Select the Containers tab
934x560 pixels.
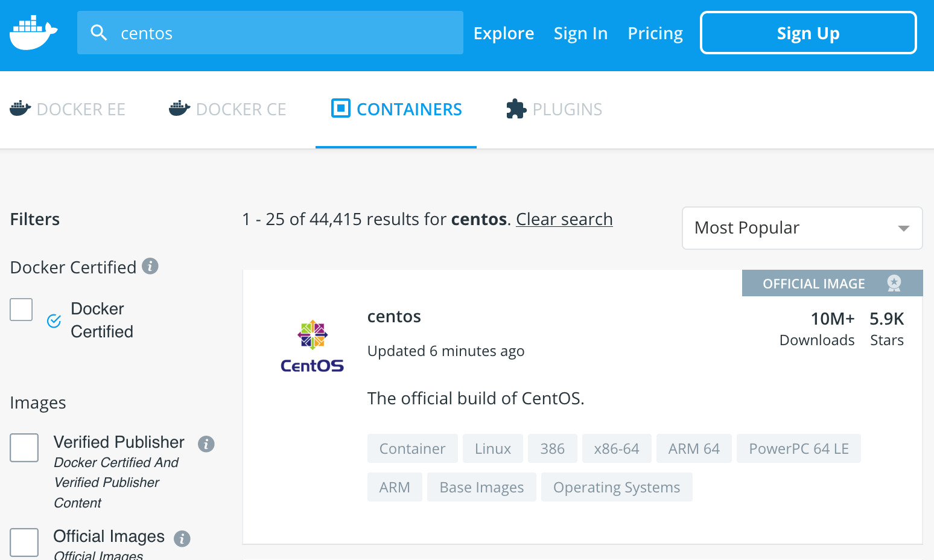coord(396,109)
